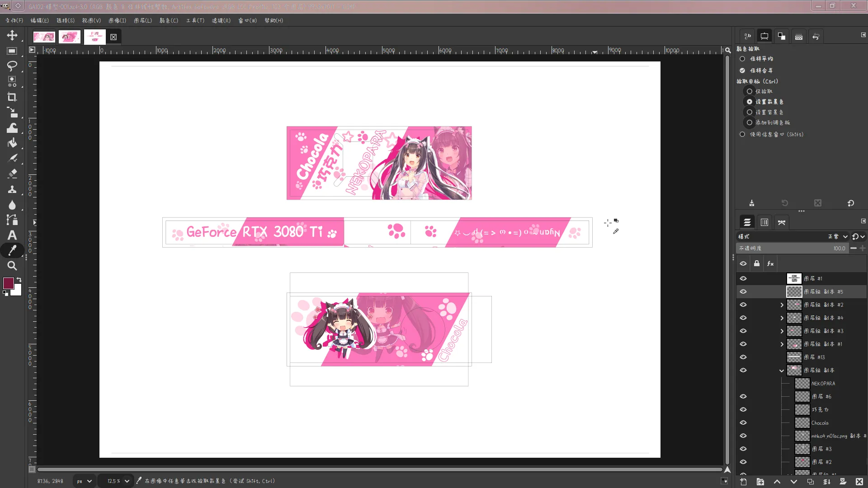Screen dimensions: 868x488
Task: Reset tool options to default values
Action: [851, 203]
